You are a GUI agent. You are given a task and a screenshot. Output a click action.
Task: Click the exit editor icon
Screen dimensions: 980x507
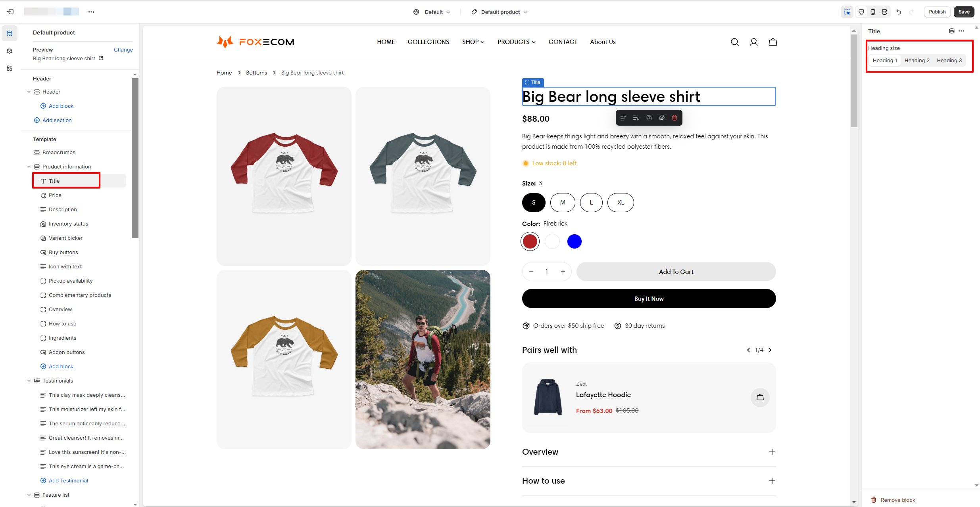pyautogui.click(x=10, y=12)
